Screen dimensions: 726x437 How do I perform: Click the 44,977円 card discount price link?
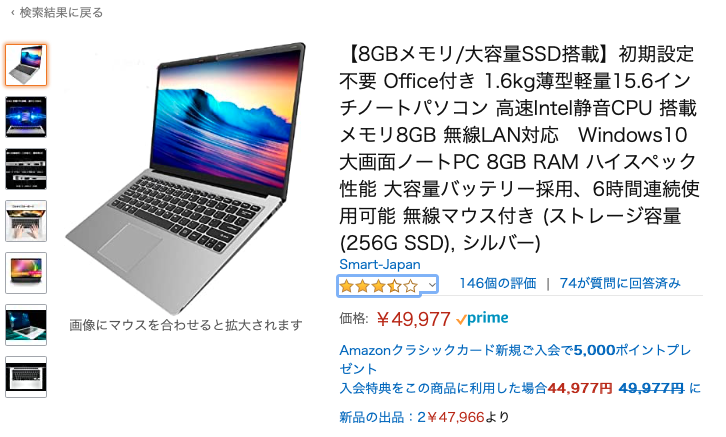click(x=580, y=388)
